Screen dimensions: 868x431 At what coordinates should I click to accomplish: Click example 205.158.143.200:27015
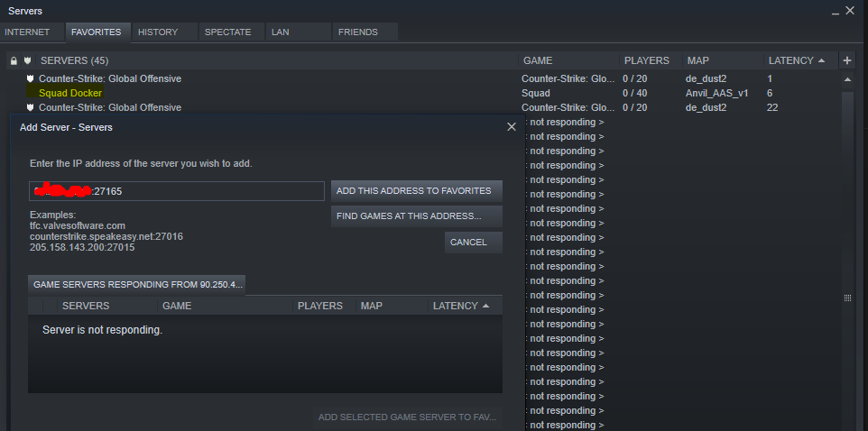click(82, 247)
